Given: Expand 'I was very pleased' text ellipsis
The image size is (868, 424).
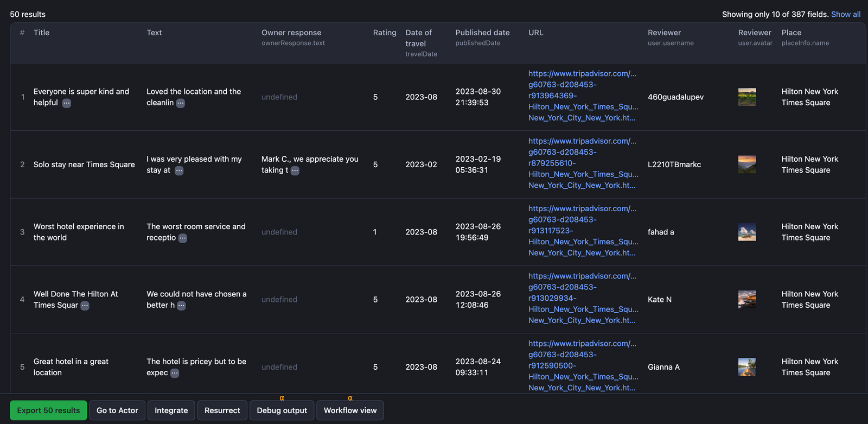Looking at the screenshot, I should pos(179,170).
